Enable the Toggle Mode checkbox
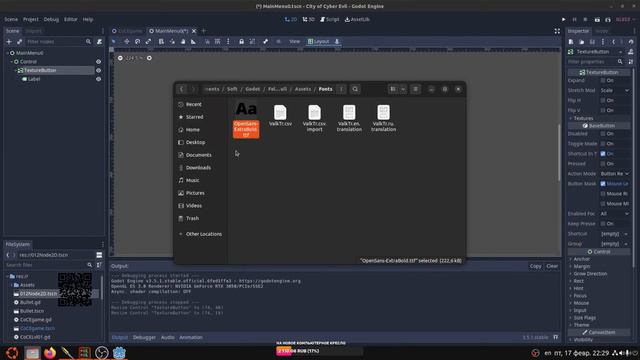This screenshot has height=360, width=640. click(x=603, y=144)
